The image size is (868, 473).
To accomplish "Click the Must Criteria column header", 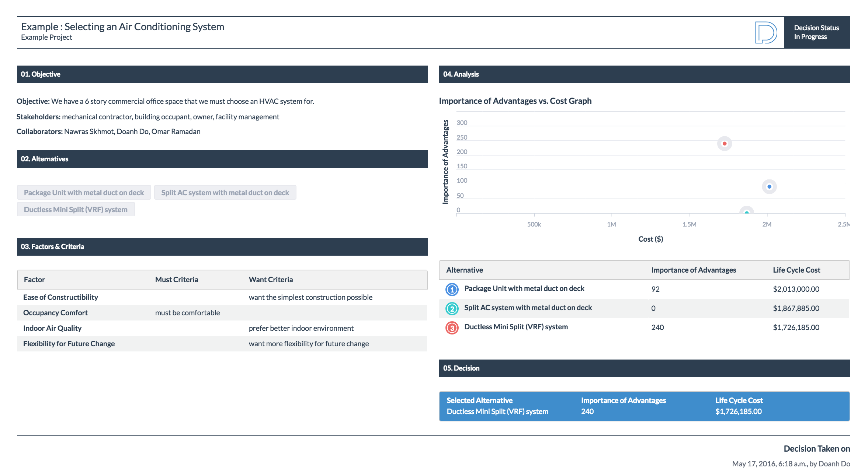I will (177, 280).
